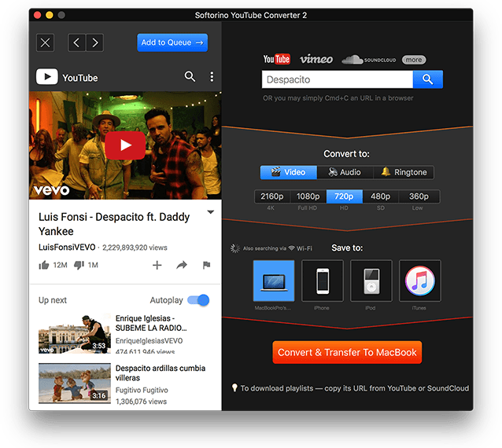Go back with the left arrow
Image resolution: width=502 pixels, height=448 pixels.
tap(76, 42)
